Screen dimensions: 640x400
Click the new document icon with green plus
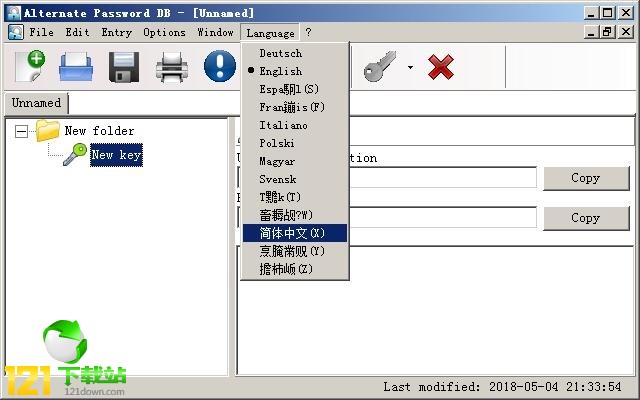pyautogui.click(x=30, y=66)
